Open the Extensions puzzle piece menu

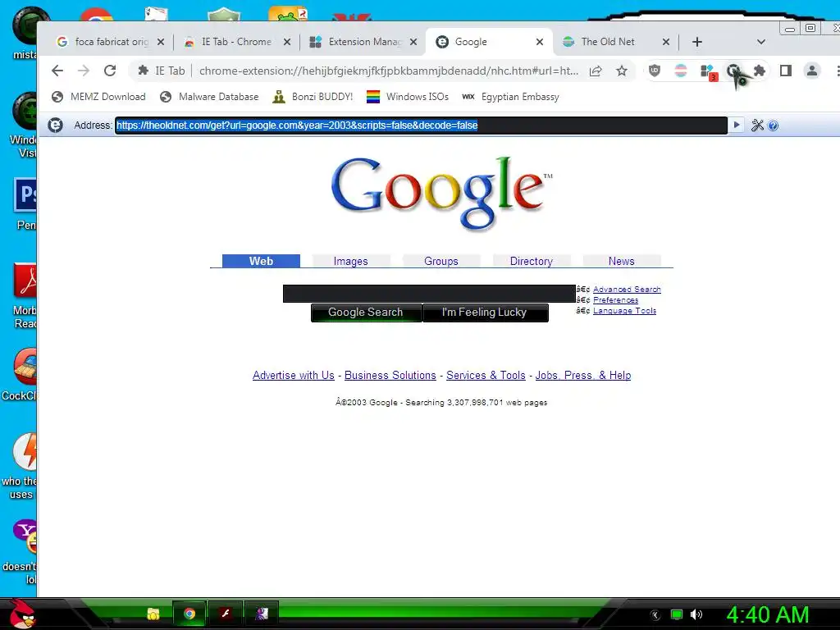[x=760, y=71]
